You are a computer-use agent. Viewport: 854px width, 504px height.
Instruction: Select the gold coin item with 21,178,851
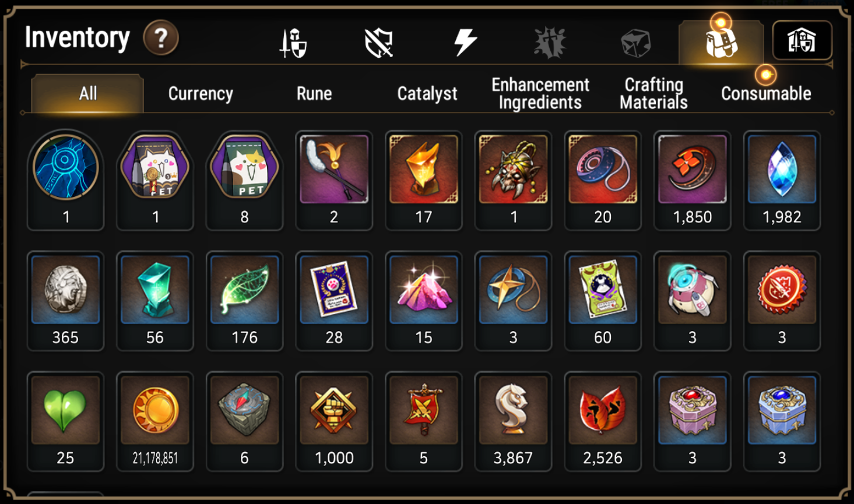[155, 421]
